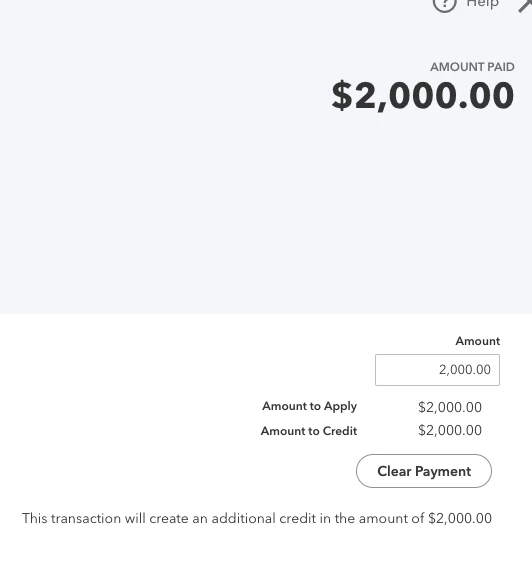
Task: Click the words 'additional credit' in the notice
Action: click(x=264, y=518)
